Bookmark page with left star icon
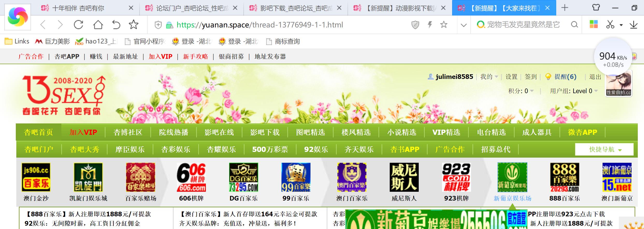Viewport: 644px width, 229px height. pos(134,25)
